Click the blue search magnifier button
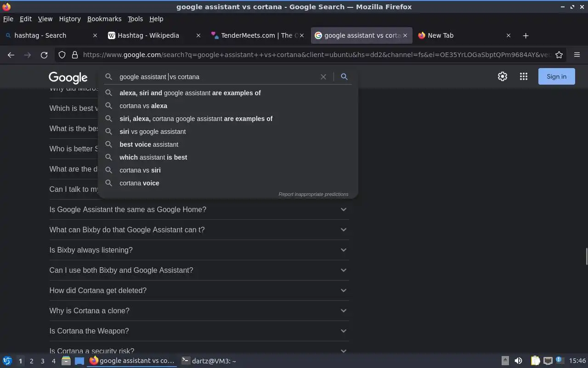 tap(344, 77)
